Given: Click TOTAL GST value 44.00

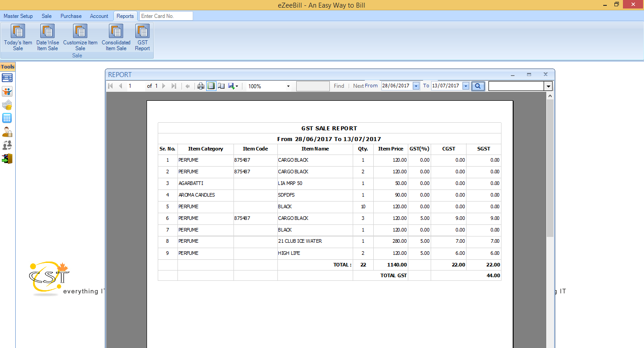Looking at the screenshot, I should click(493, 275).
